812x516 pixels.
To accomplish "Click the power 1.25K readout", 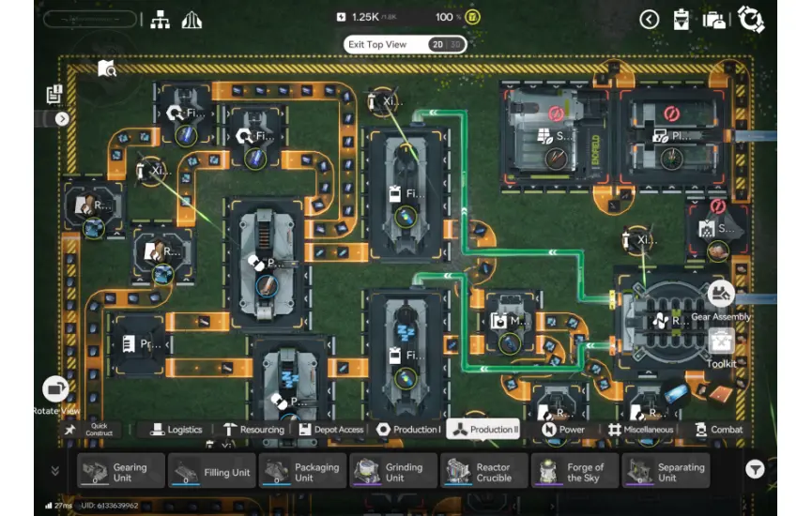I will 365,17.
